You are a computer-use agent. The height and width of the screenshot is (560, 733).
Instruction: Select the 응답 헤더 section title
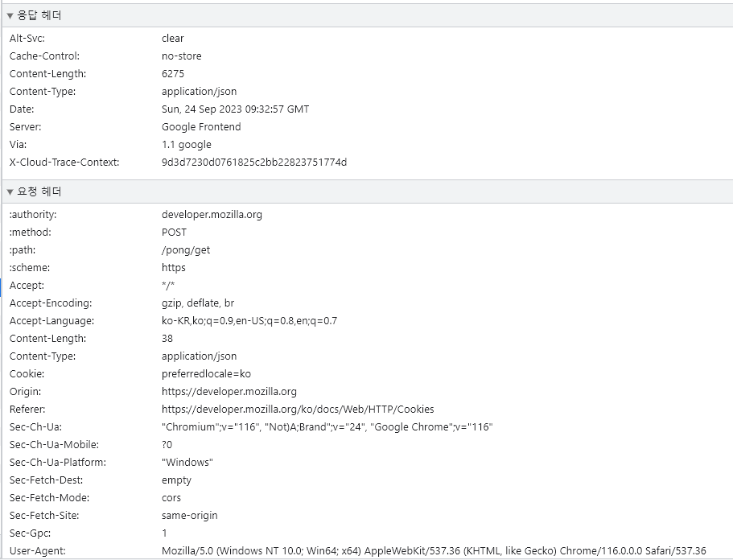[x=39, y=15]
